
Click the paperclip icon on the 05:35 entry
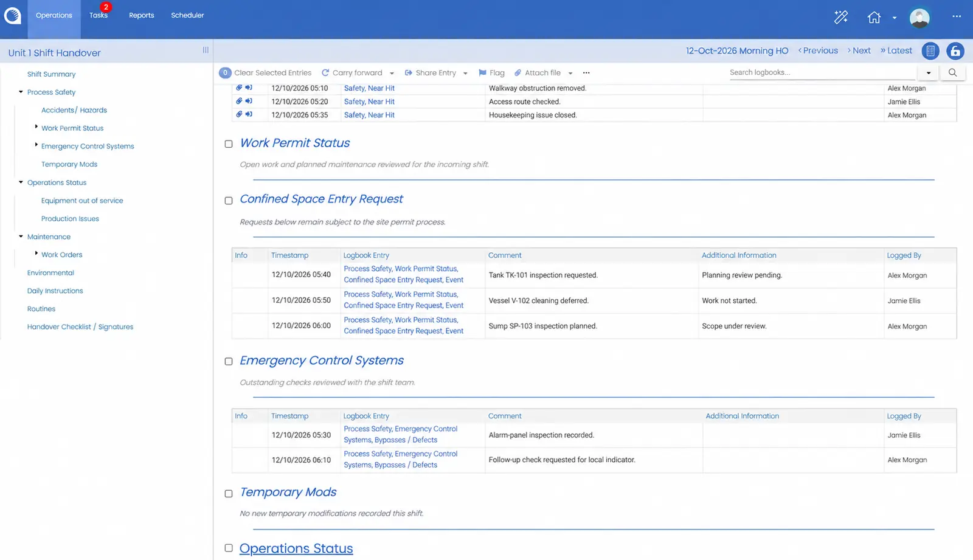point(239,114)
